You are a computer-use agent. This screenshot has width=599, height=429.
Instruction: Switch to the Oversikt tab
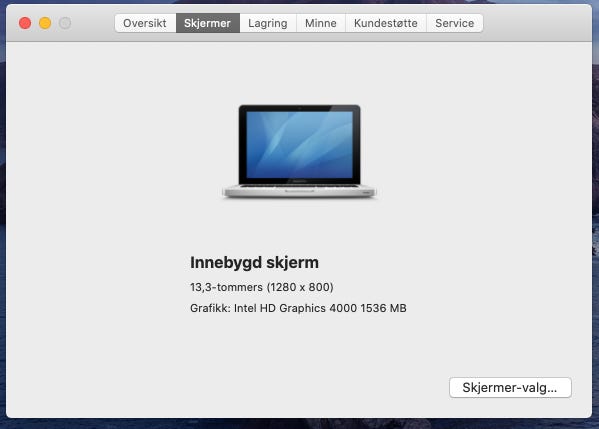[145, 23]
